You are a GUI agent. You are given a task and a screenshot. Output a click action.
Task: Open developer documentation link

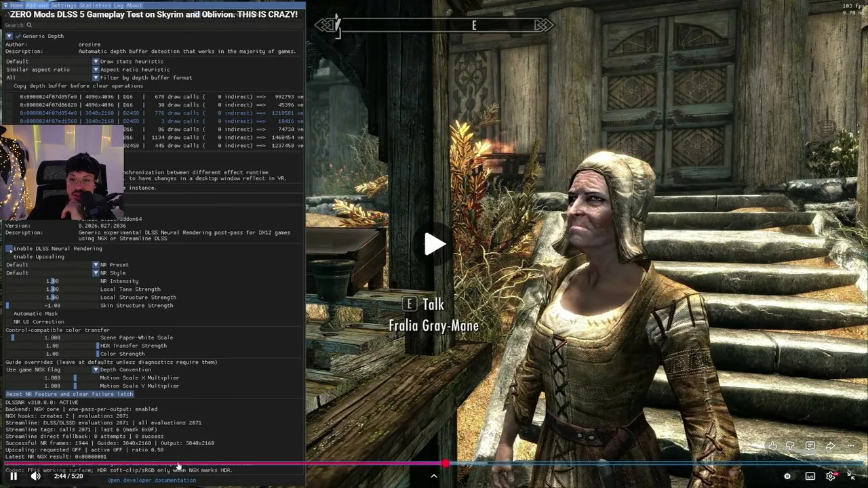(x=151, y=481)
